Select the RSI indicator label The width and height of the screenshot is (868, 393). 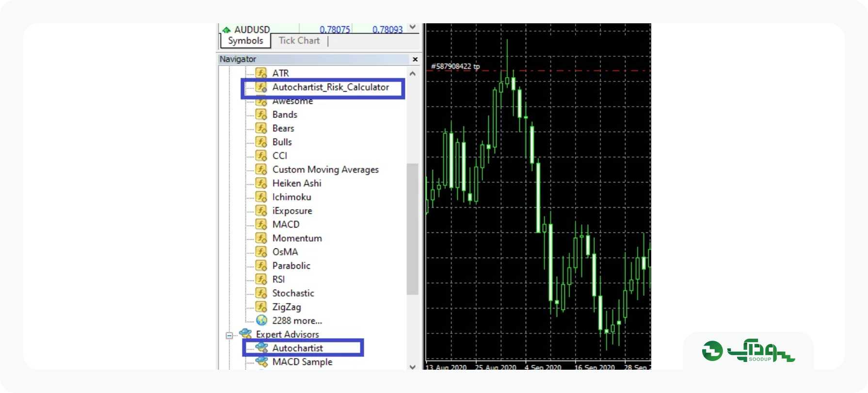point(279,279)
